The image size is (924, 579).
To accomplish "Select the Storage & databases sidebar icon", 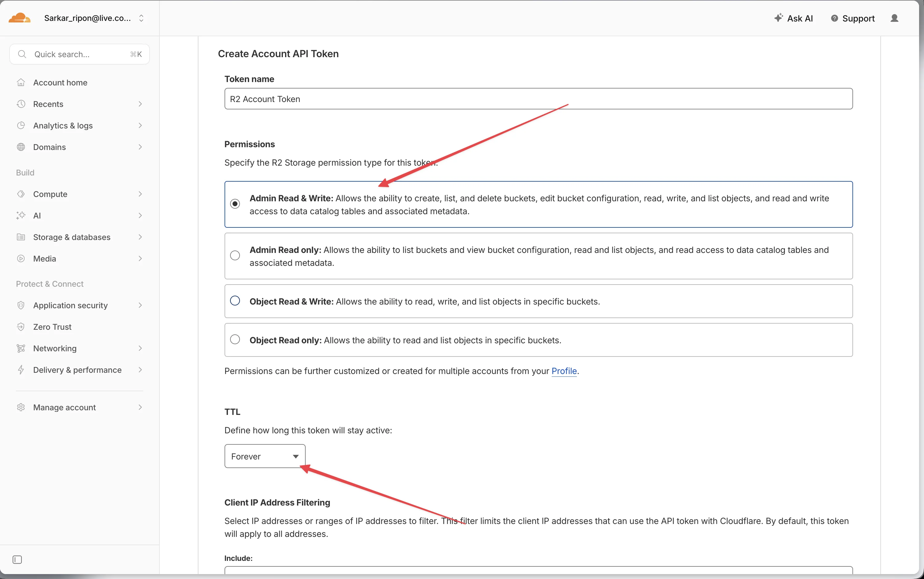I will [x=21, y=237].
